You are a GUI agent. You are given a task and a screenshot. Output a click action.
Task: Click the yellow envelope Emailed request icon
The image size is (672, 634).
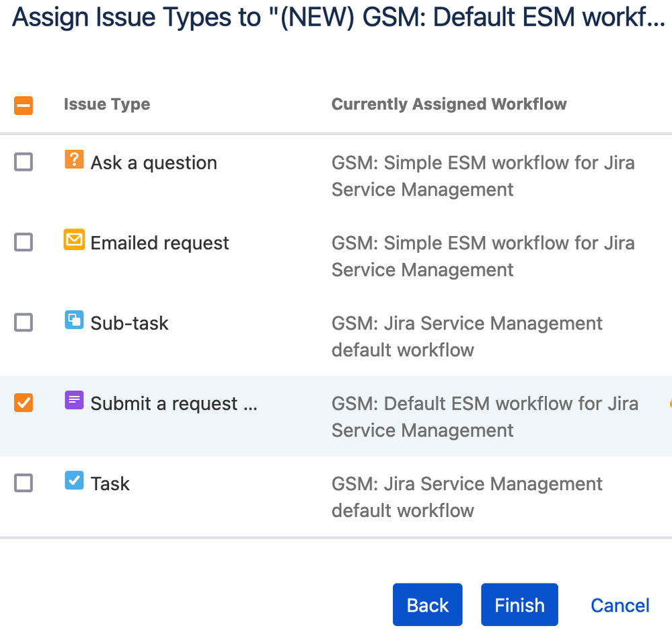tap(74, 239)
